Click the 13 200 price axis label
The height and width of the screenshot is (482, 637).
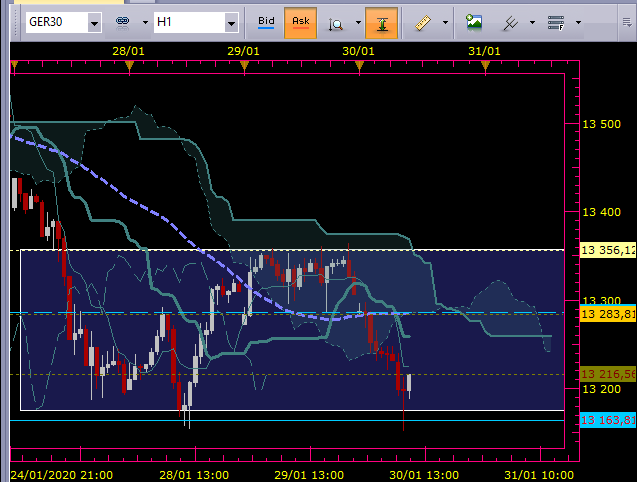[x=602, y=389]
